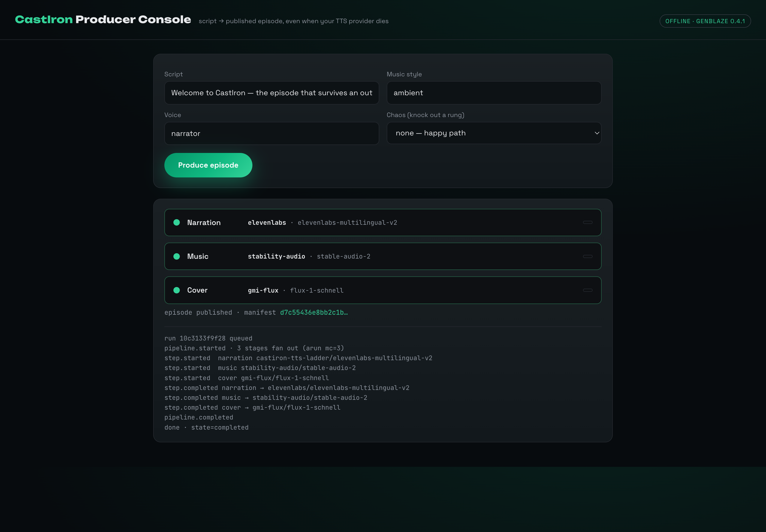The width and height of the screenshot is (766, 532).
Task: Click the Produce episode button
Action: pyautogui.click(x=208, y=165)
